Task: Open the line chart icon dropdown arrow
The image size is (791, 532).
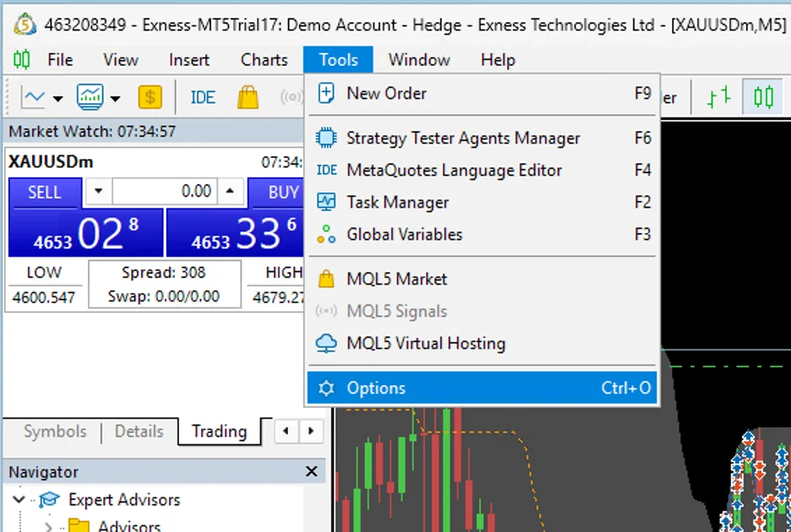Action: (57, 99)
